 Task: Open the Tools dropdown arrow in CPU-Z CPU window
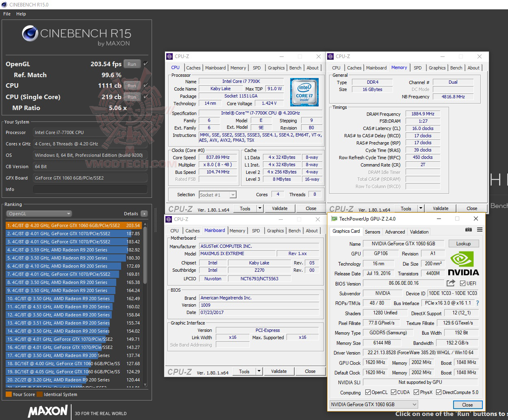tap(260, 208)
